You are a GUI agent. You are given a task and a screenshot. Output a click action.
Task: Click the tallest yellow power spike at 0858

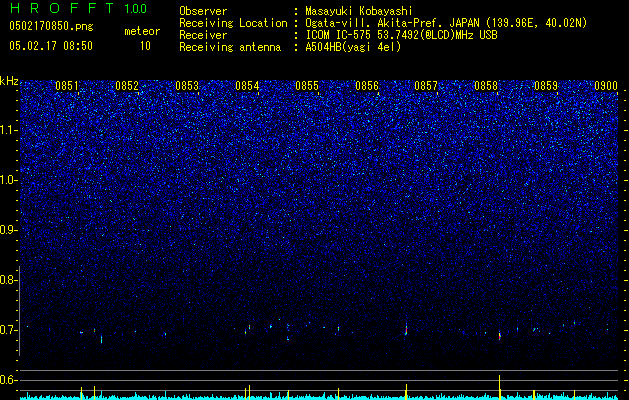pyautogui.click(x=499, y=387)
